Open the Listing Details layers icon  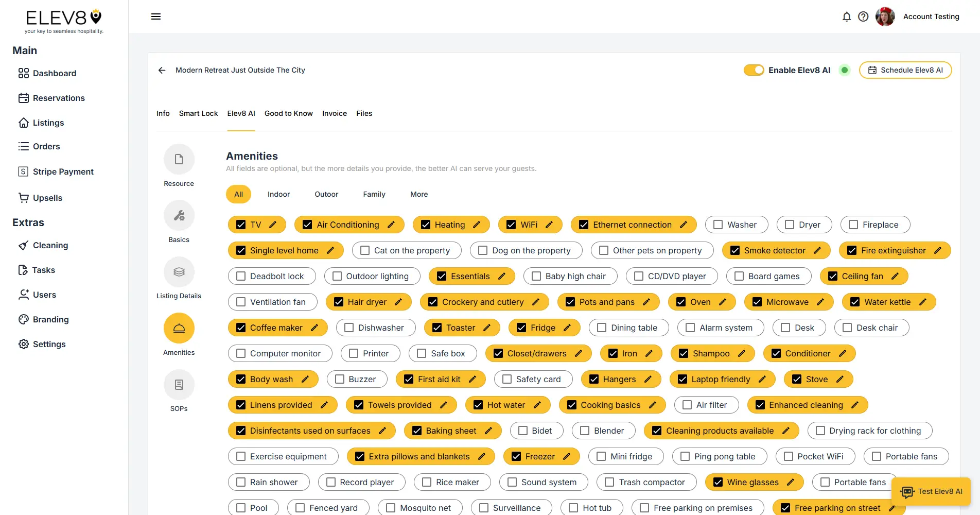179,271
